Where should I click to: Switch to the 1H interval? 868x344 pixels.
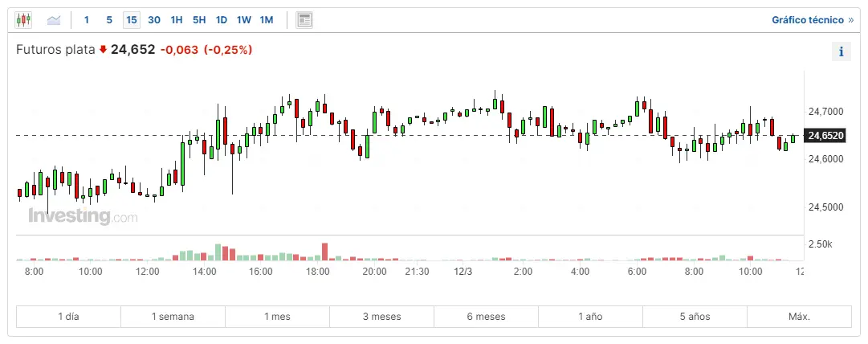tap(177, 19)
